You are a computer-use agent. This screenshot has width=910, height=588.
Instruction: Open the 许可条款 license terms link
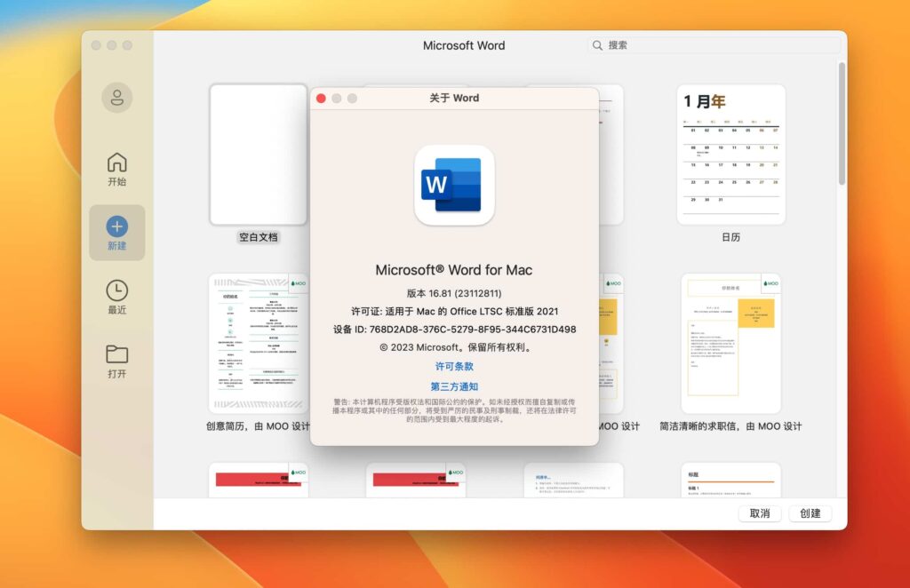coord(454,367)
